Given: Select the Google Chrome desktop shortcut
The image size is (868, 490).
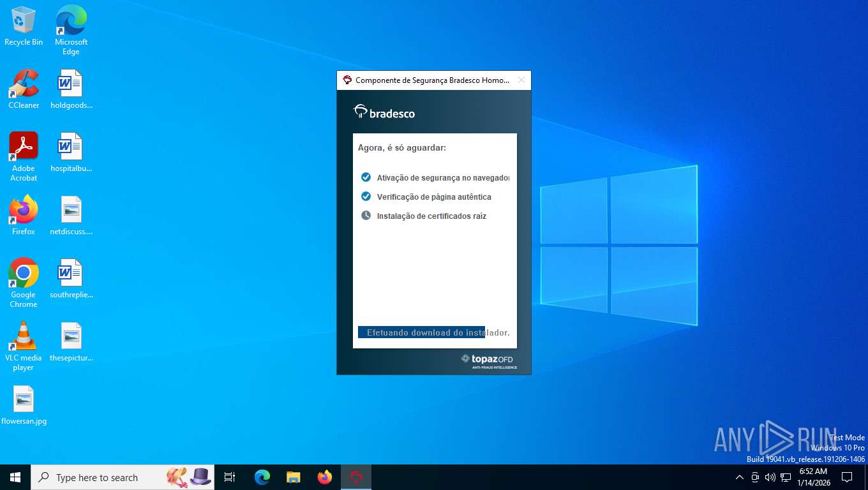Looking at the screenshot, I should click(24, 283).
